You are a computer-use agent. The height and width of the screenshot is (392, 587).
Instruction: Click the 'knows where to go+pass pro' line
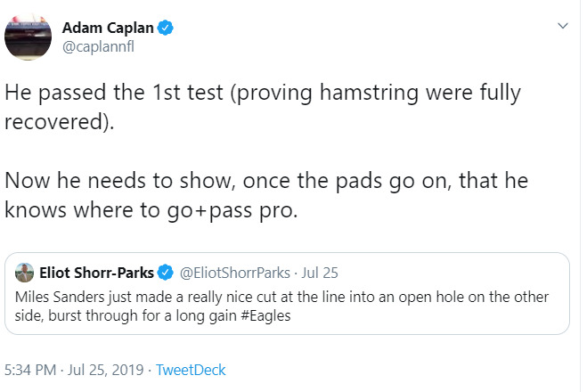151,210
